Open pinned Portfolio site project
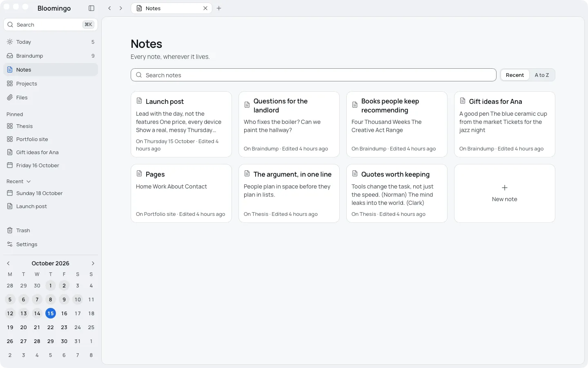588x368 pixels. click(51, 139)
